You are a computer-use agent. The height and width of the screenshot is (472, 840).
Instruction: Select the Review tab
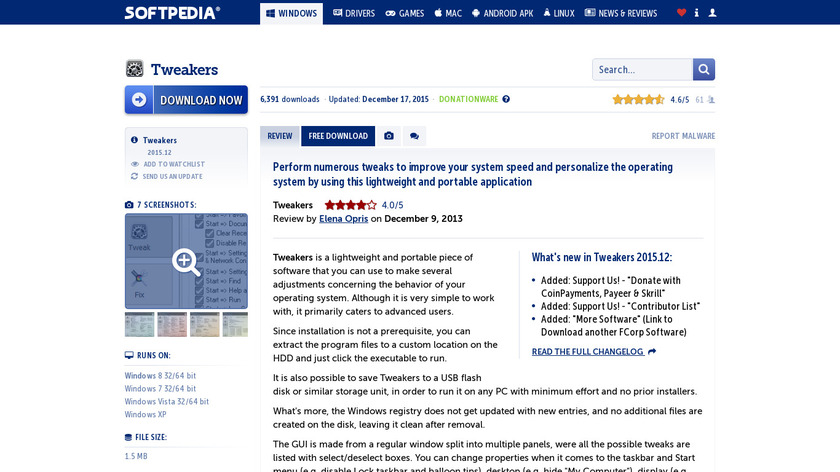click(x=280, y=136)
